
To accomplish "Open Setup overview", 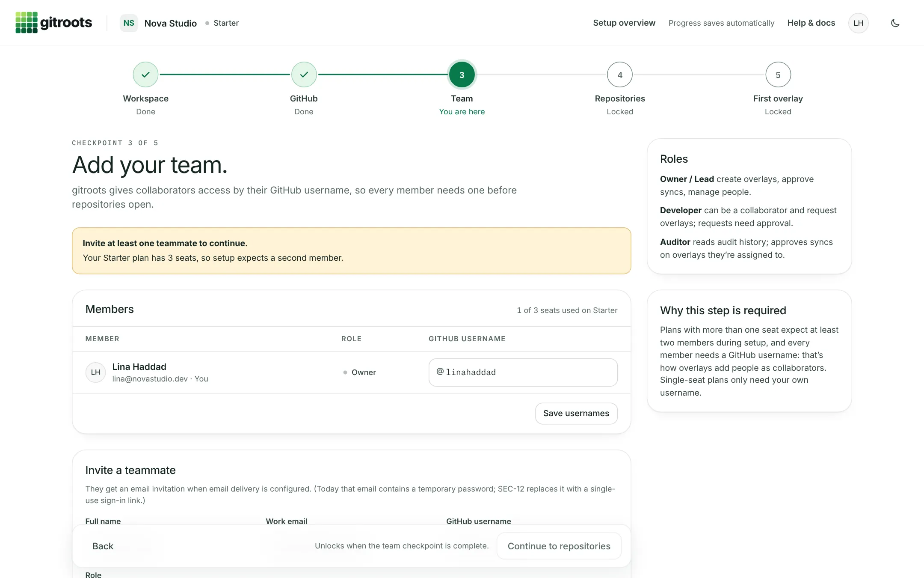I will pos(624,23).
